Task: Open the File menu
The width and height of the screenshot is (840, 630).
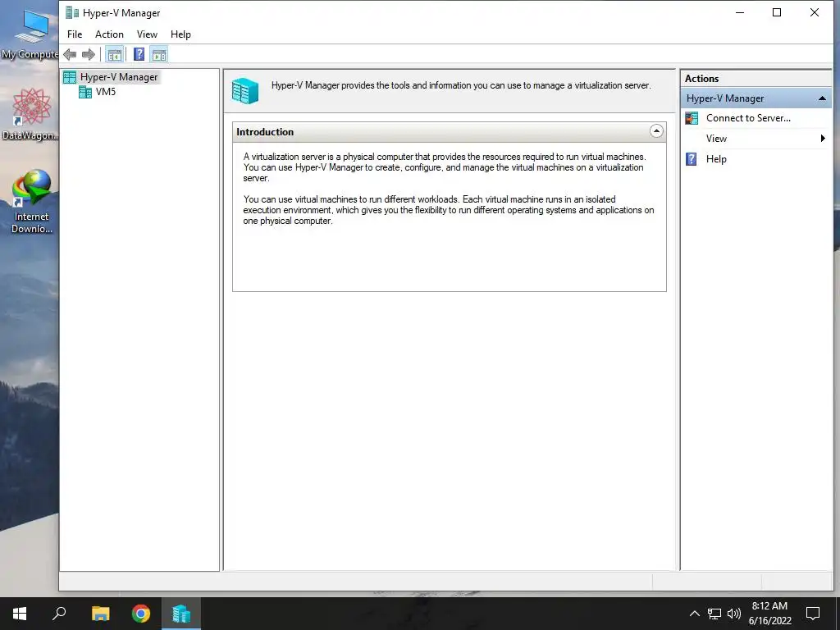Action: tap(75, 34)
